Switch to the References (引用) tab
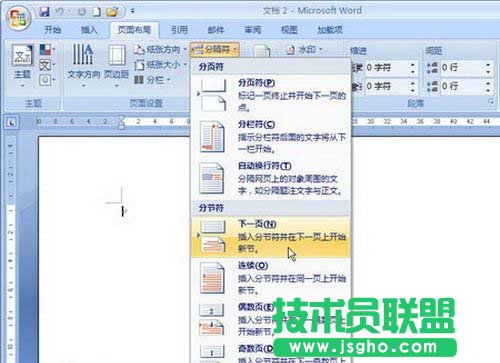 point(179,30)
